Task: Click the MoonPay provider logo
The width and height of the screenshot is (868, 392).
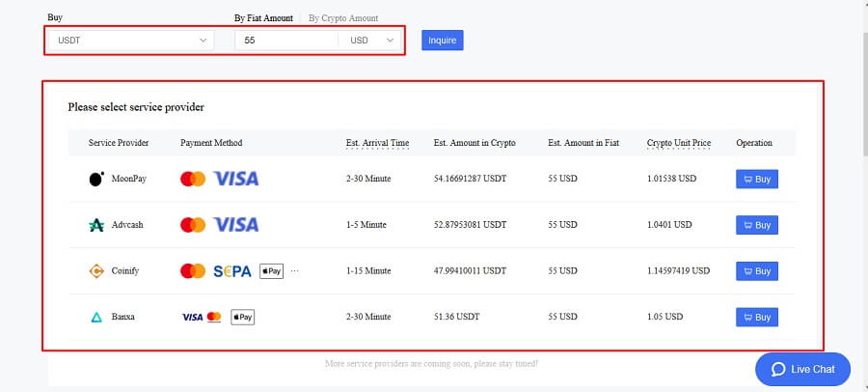Action: [96, 179]
